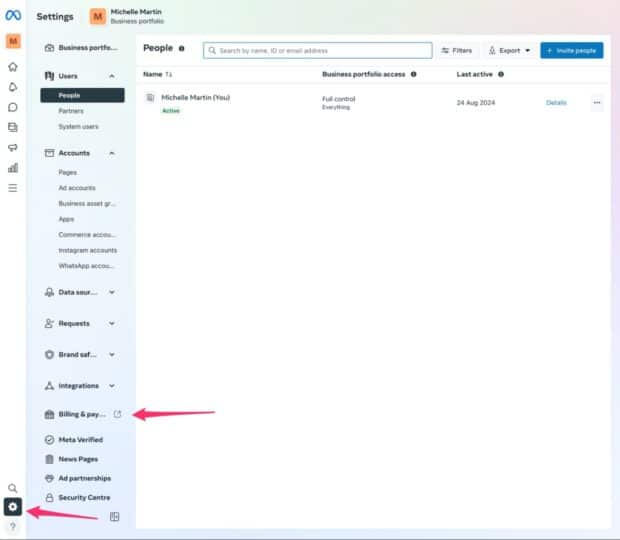Open All tools hamburger icon
Image resolution: width=620 pixels, height=540 pixels.
(x=13, y=188)
